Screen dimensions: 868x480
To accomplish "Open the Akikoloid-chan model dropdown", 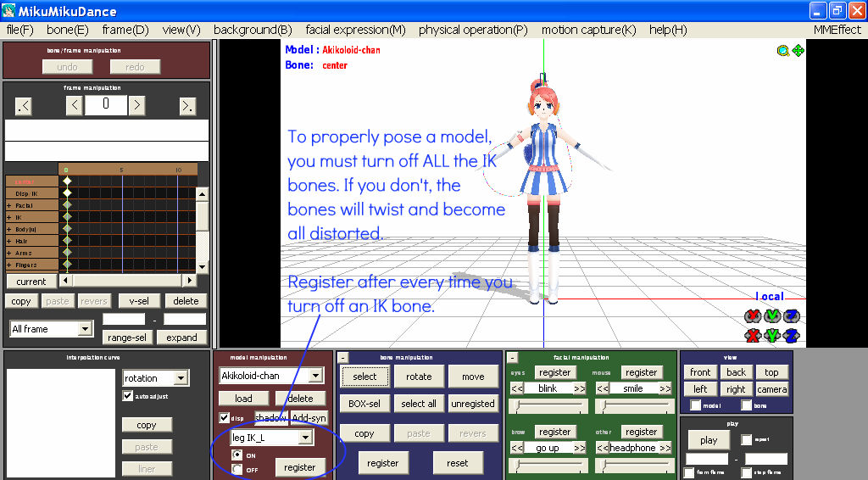I will point(316,376).
